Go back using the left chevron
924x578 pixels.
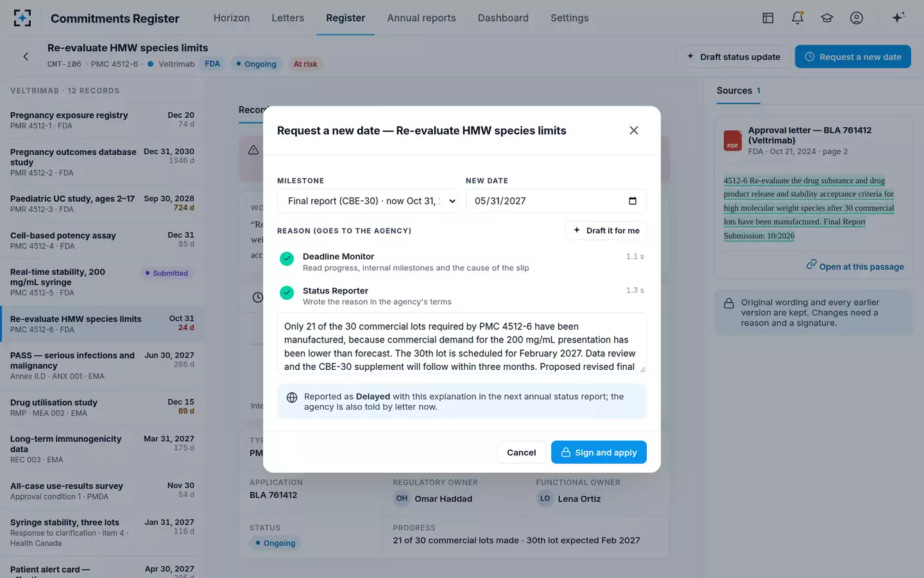coord(26,57)
